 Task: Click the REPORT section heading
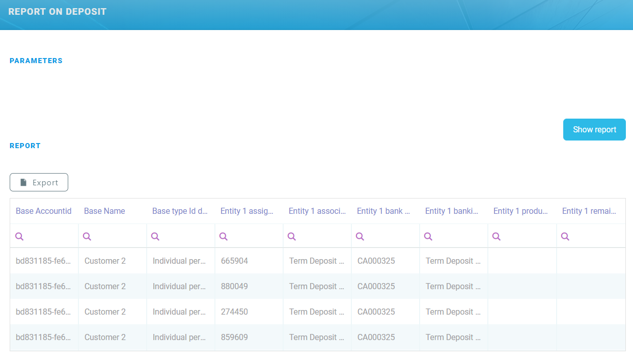click(x=25, y=146)
